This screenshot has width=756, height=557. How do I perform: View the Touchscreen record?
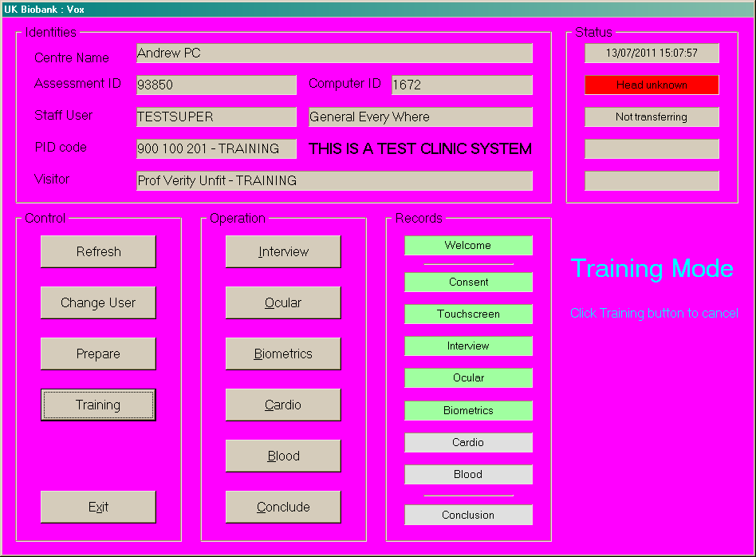point(468,314)
